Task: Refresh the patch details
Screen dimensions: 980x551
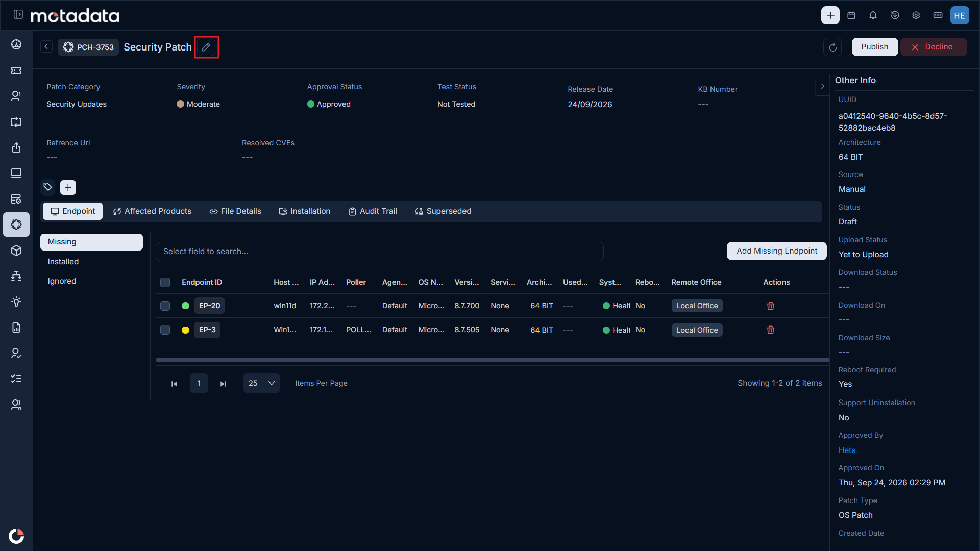Action: [x=832, y=47]
